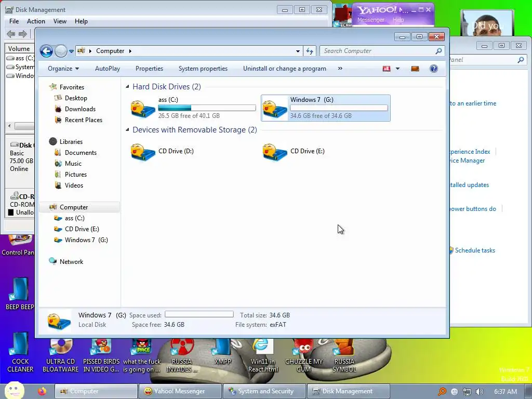Viewport: 532px width, 399px height.
Task: Click the network tray icon
Action: (467, 392)
